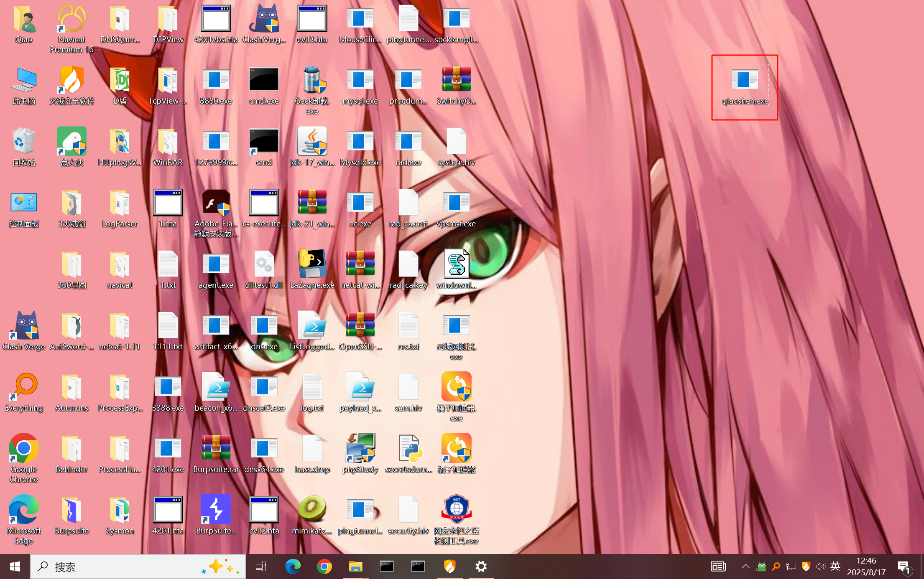Select the Navicat Premium 16 shortcut

coord(71,19)
